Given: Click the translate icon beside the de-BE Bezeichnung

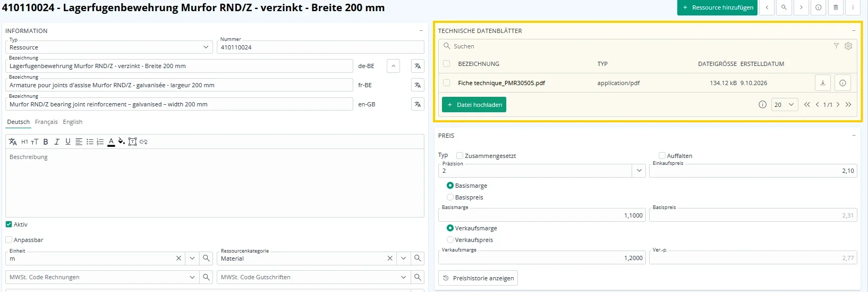Looking at the screenshot, I should click(x=418, y=66).
